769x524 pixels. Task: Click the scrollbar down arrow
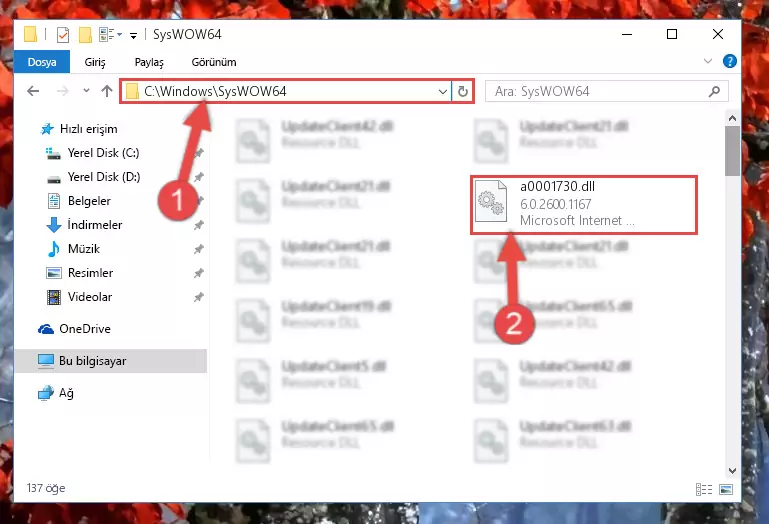pos(732,471)
